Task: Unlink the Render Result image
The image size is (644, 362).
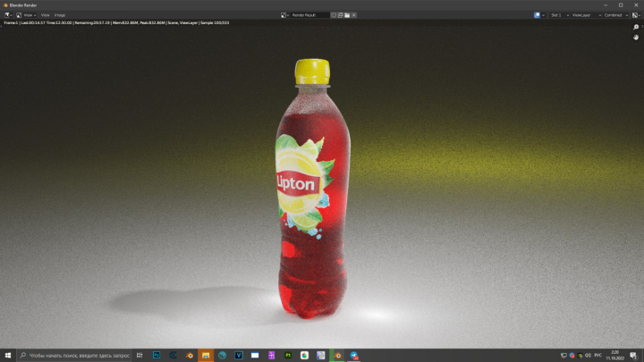Action: [x=353, y=15]
